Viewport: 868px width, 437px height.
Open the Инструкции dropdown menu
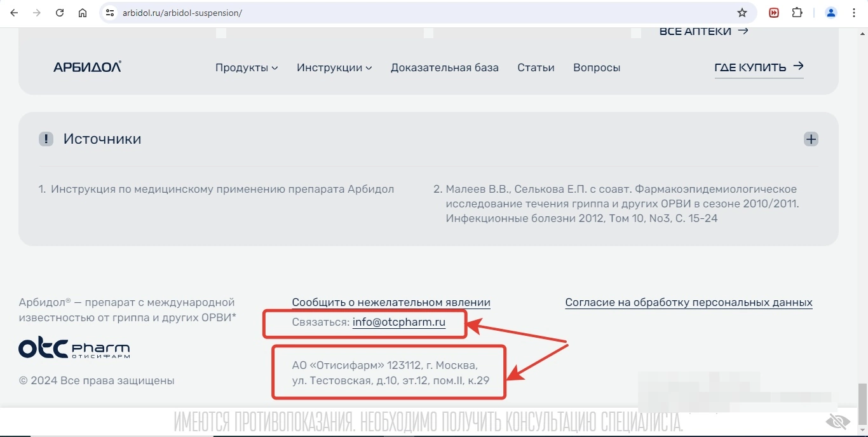334,67
